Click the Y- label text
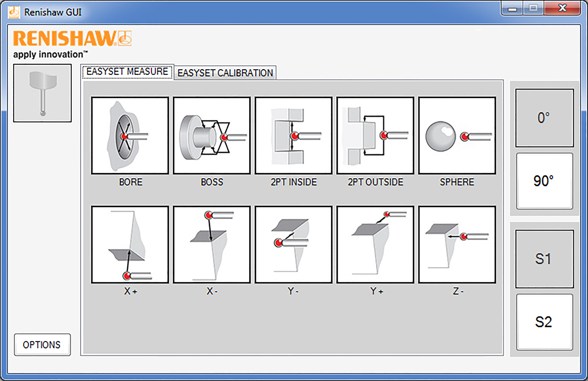This screenshot has height=381, width=588. click(x=293, y=291)
